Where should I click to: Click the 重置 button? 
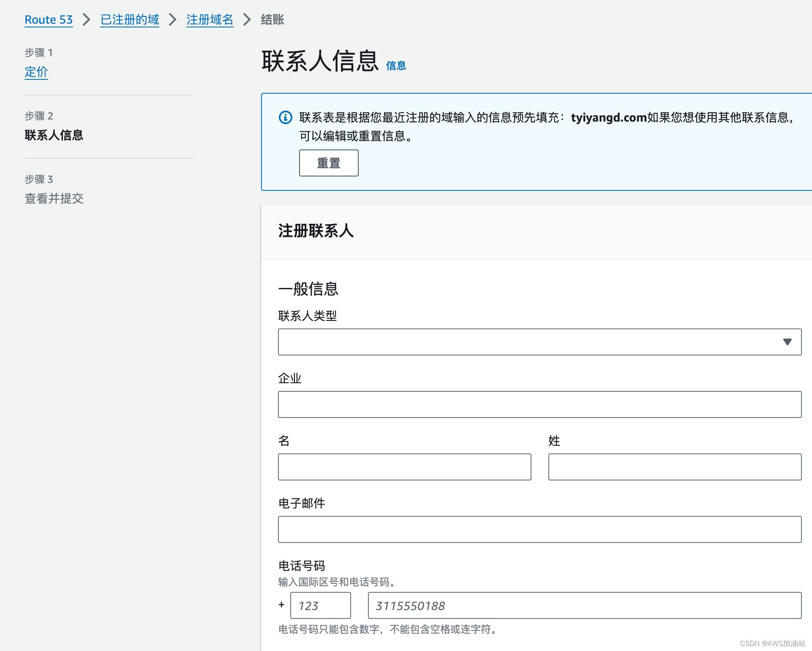(x=329, y=163)
